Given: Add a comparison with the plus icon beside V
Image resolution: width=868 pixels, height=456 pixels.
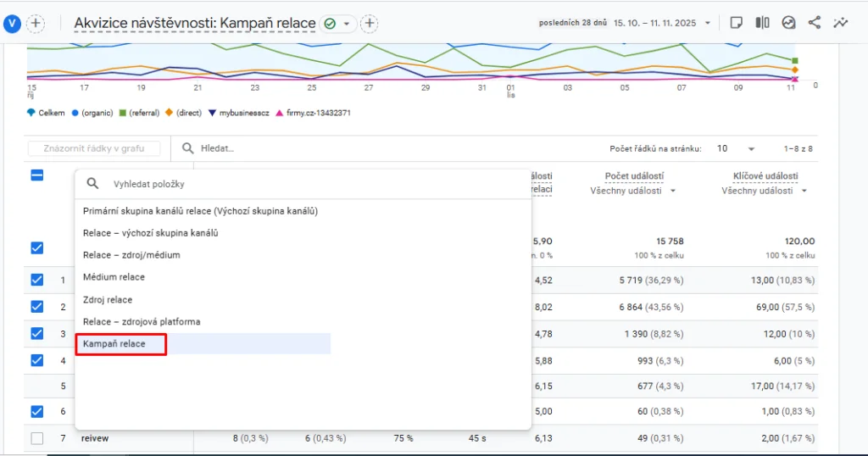Looking at the screenshot, I should click(36, 23).
